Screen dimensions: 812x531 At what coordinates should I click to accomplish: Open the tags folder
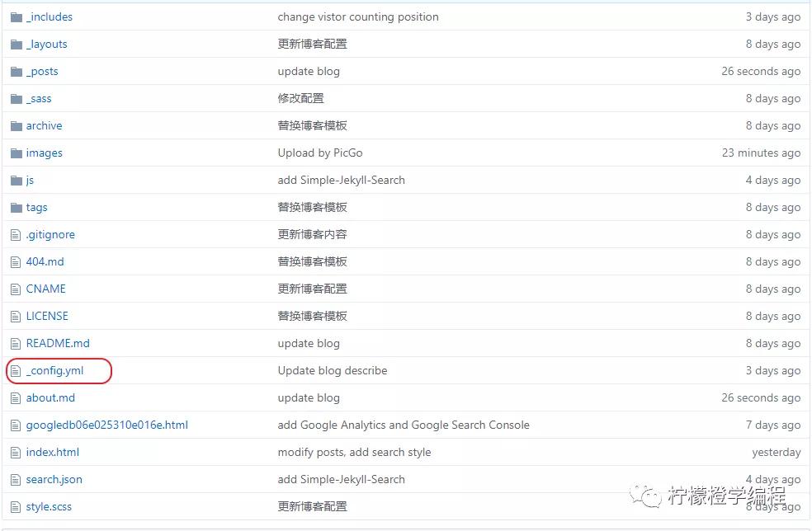pyautogui.click(x=36, y=207)
